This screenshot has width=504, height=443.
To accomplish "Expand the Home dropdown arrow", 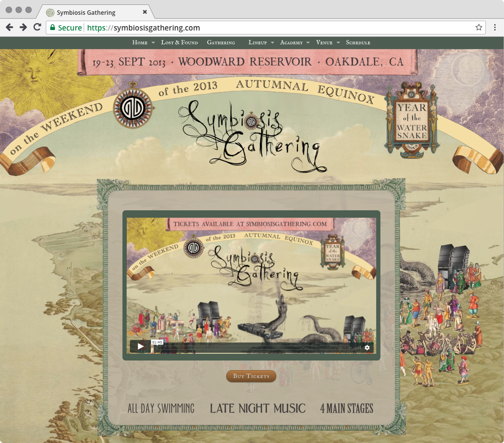I will [153, 43].
